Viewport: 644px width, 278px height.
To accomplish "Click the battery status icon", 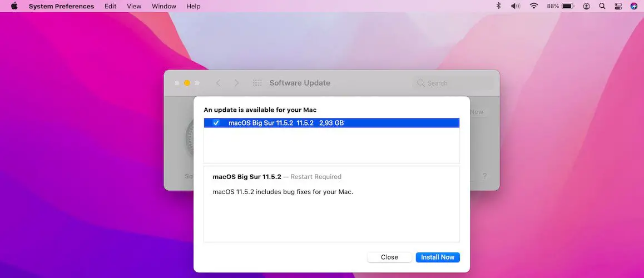I will pyautogui.click(x=567, y=6).
